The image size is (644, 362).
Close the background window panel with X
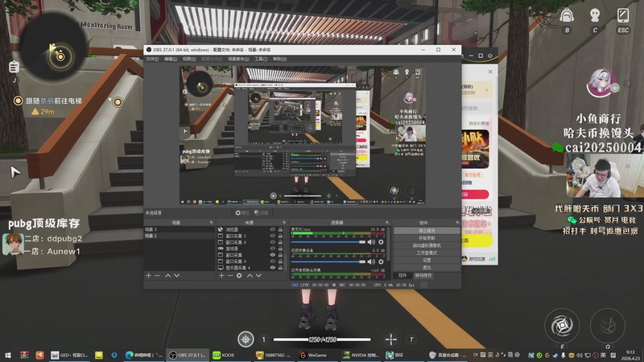pyautogui.click(x=490, y=72)
